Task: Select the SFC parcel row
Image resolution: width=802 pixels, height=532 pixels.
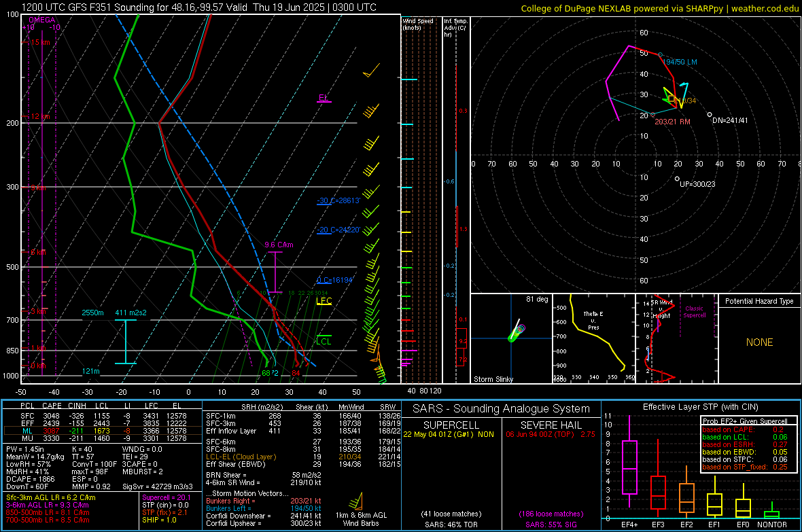Action: 103,416
